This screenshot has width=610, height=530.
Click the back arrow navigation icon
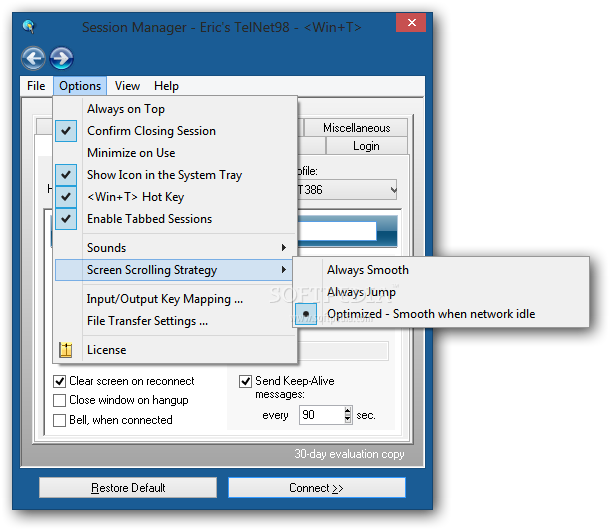coord(33,58)
